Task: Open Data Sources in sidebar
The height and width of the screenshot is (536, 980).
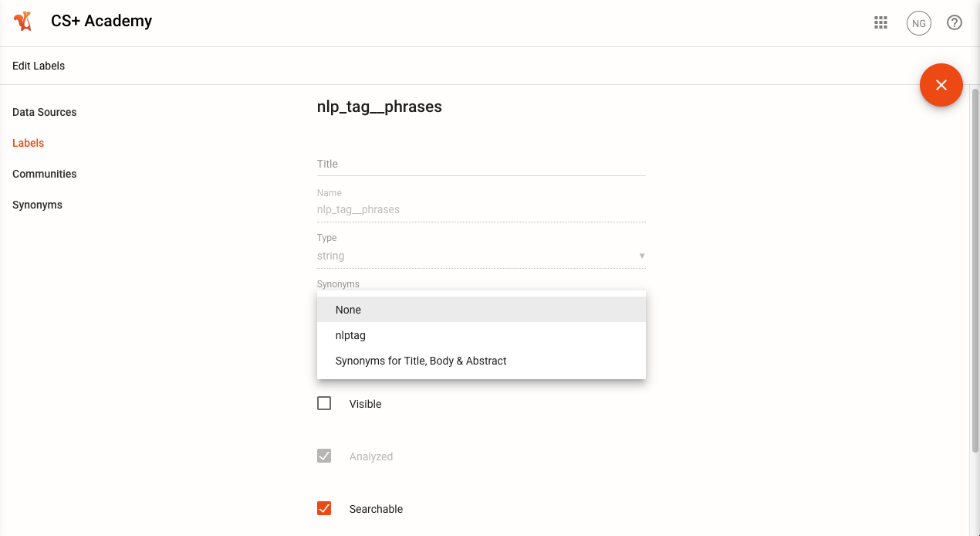Action: pos(45,112)
